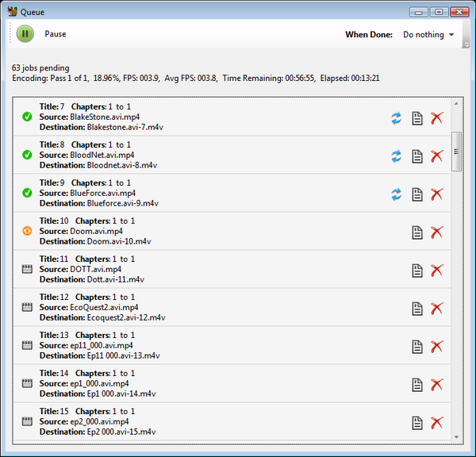This screenshot has height=457, width=476.
Task: Click the clapperboard icon for ep11_000 job
Action: 27,345
